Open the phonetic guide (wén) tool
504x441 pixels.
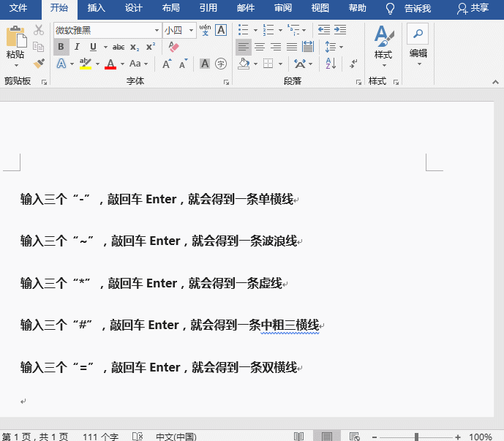tap(205, 30)
